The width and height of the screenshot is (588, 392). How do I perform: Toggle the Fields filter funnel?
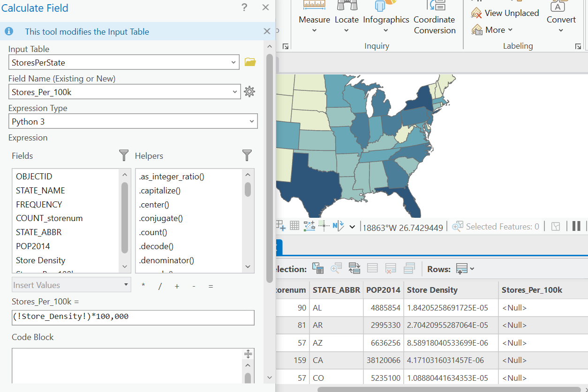123,155
